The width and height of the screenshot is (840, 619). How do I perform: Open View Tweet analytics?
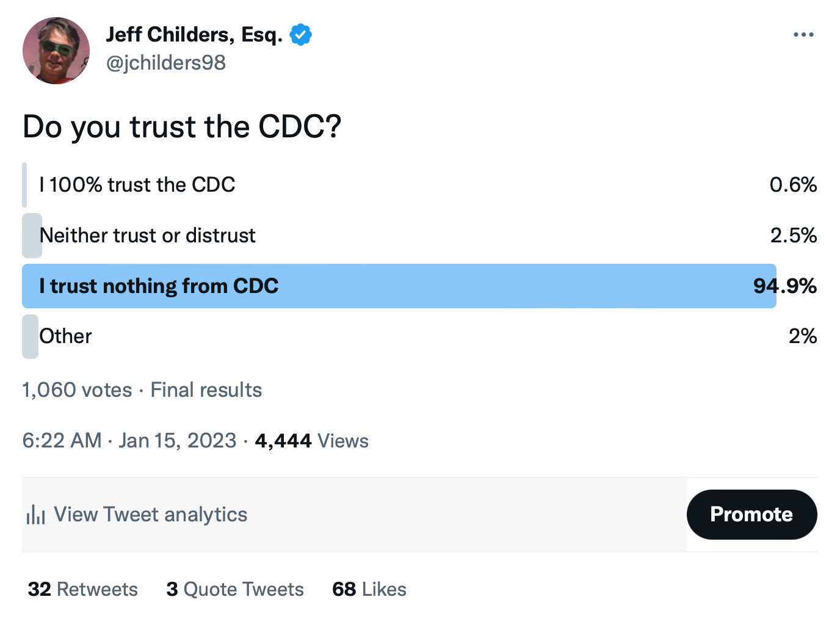pyautogui.click(x=150, y=515)
